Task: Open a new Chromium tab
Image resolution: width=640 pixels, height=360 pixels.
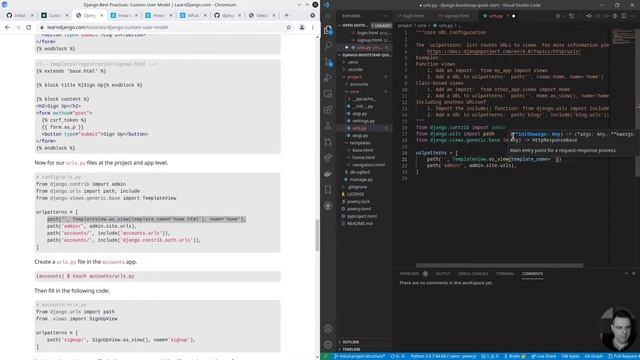Action: (x=286, y=16)
